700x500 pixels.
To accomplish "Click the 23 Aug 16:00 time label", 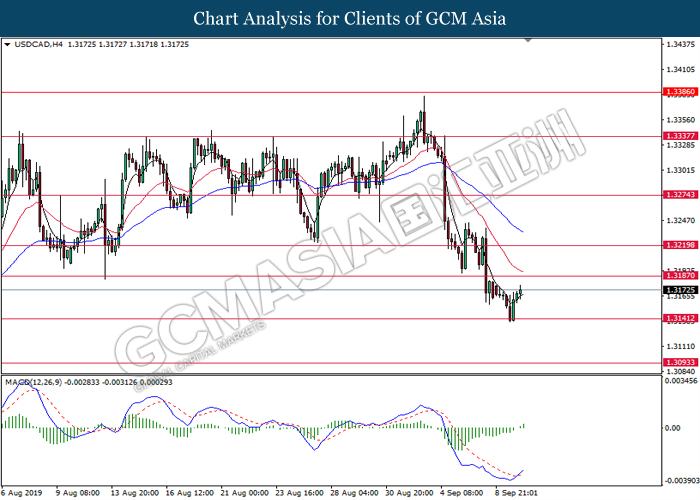I will coord(300,493).
